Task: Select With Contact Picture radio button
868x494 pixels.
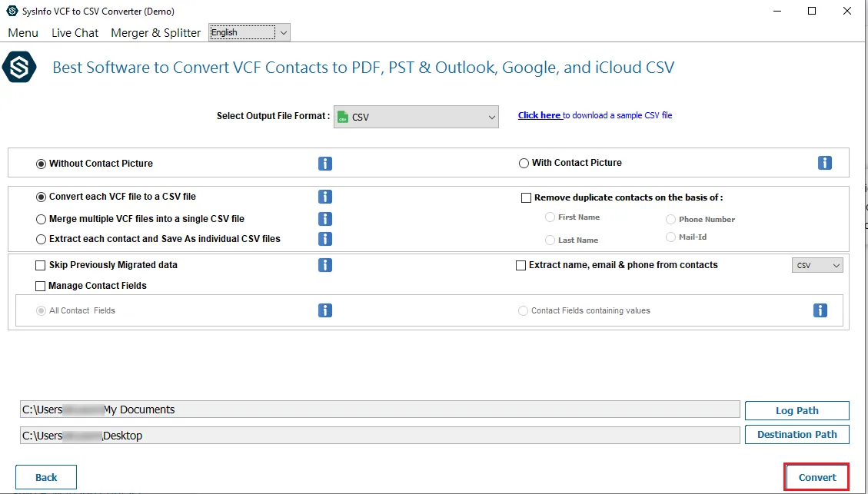Action: coord(524,163)
